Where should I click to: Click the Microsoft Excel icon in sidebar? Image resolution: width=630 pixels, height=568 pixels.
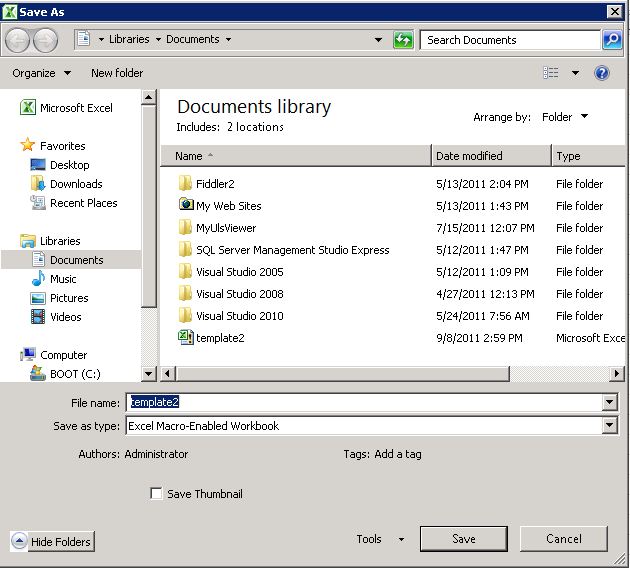coord(28,108)
